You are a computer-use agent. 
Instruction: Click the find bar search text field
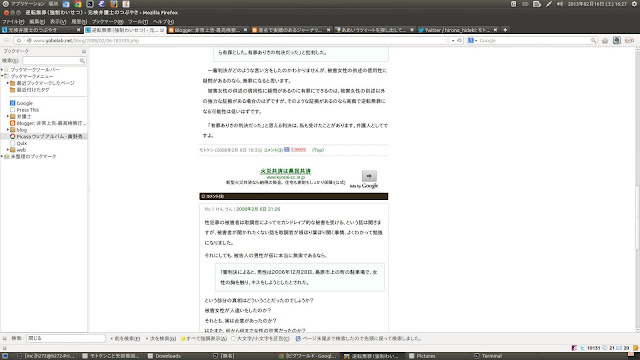[x=66, y=338]
